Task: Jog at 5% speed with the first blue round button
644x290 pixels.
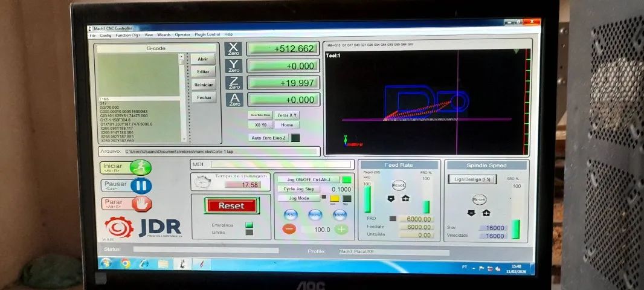Action: (x=291, y=214)
